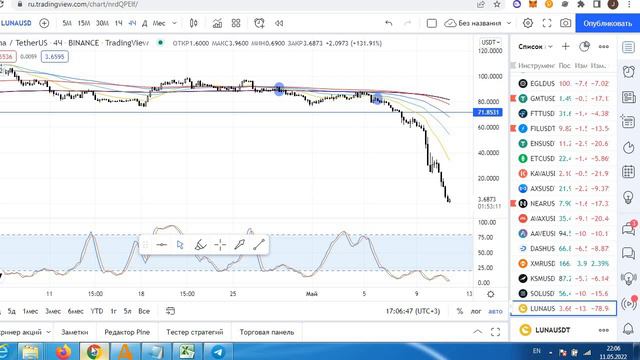
Task: Open Заметки tab
Action: click(x=75, y=332)
